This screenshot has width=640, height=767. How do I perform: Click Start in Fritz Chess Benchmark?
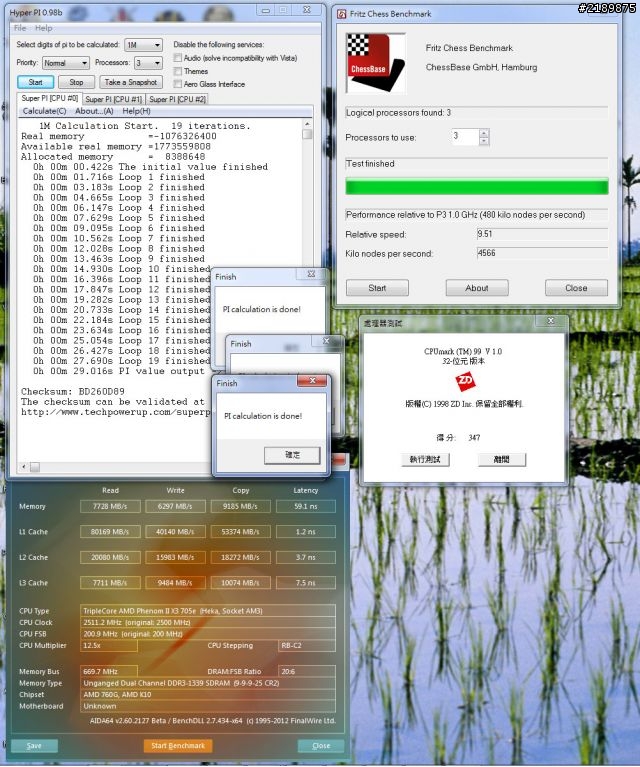(x=377, y=288)
